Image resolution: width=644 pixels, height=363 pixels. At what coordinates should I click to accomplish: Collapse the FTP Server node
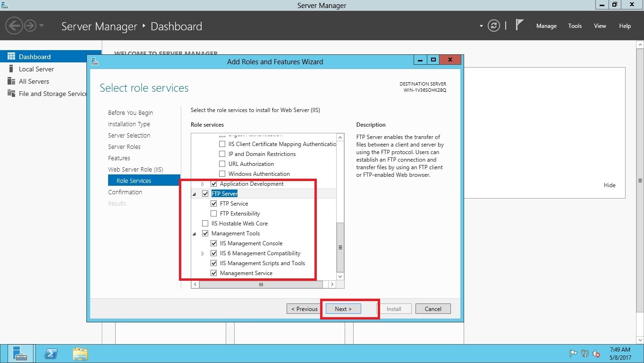[195, 194]
